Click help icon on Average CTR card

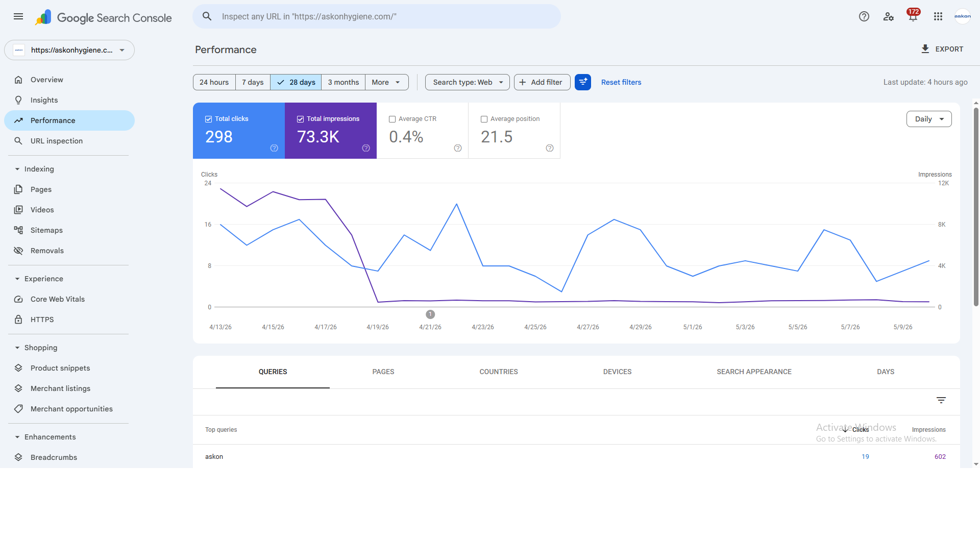458,148
